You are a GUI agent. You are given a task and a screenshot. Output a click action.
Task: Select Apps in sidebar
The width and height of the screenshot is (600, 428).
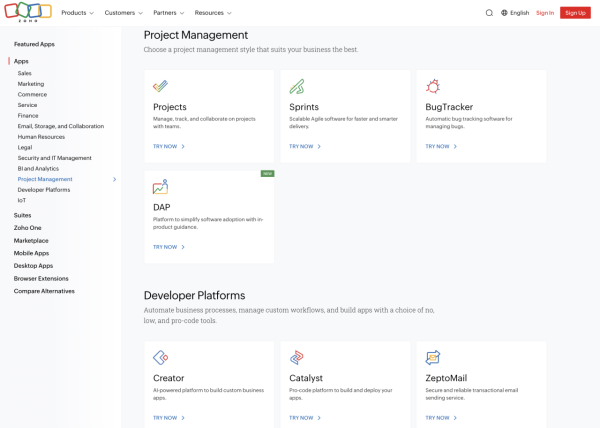(x=21, y=61)
